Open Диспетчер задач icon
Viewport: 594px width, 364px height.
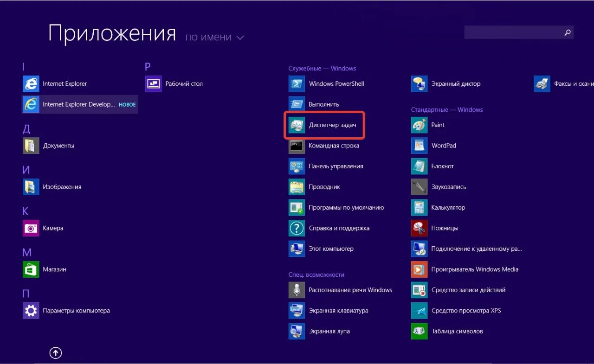click(297, 125)
